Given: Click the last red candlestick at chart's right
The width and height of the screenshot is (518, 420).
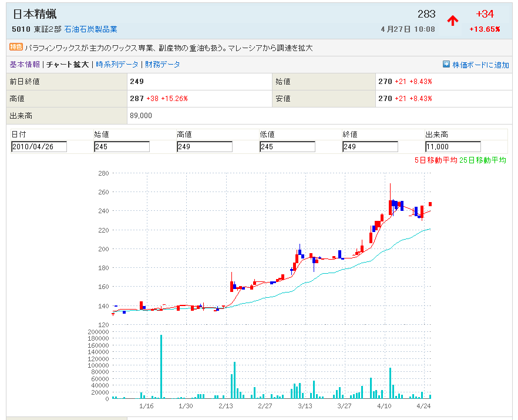Looking at the screenshot, I should tap(430, 204).
